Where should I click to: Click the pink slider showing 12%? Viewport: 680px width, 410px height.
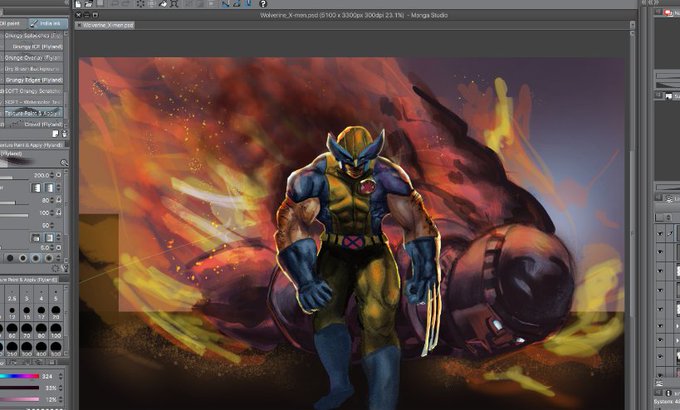pos(20,399)
